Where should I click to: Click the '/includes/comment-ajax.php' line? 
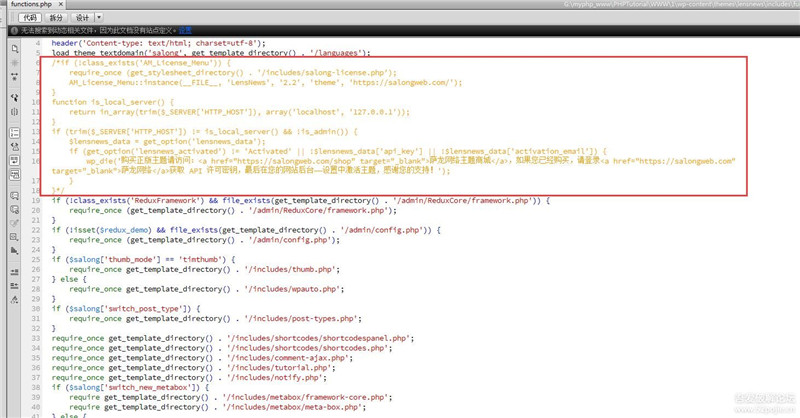(202, 358)
